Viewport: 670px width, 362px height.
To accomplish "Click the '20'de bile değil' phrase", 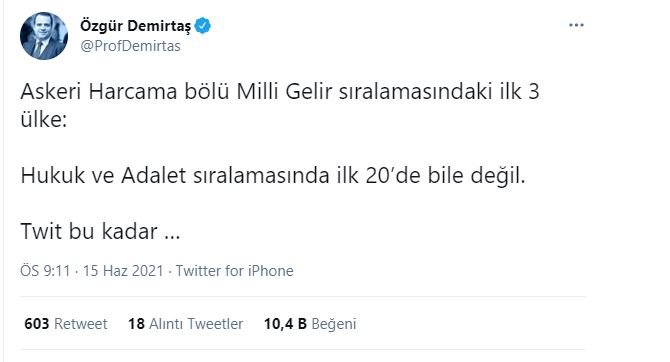I will [445, 176].
